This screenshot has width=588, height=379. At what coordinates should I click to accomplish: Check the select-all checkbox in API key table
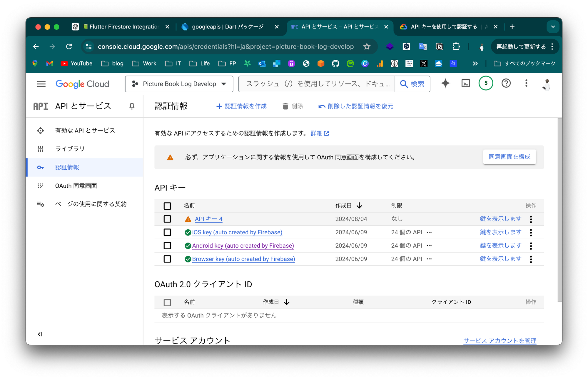[x=167, y=206]
